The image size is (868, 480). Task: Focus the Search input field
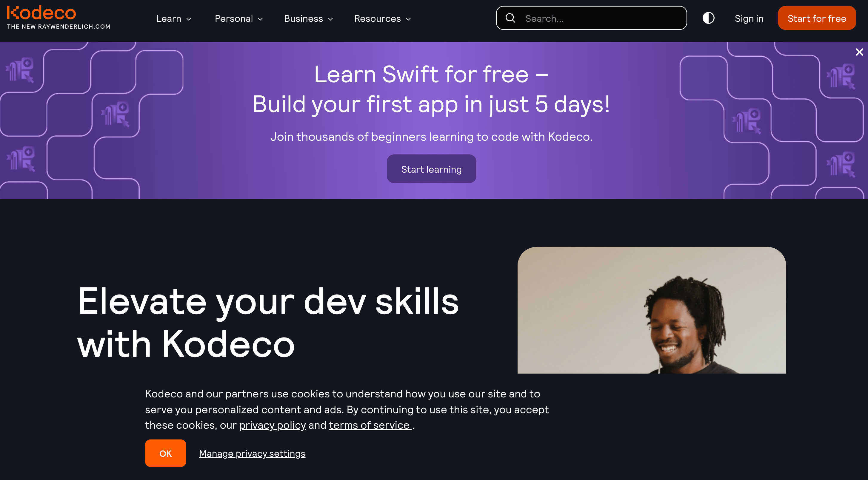(x=591, y=18)
